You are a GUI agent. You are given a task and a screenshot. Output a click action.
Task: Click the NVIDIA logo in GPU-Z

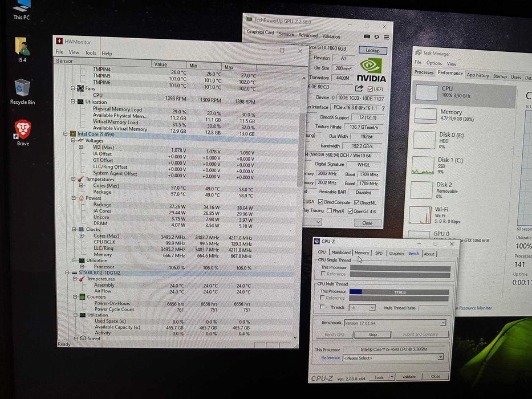pos(371,70)
